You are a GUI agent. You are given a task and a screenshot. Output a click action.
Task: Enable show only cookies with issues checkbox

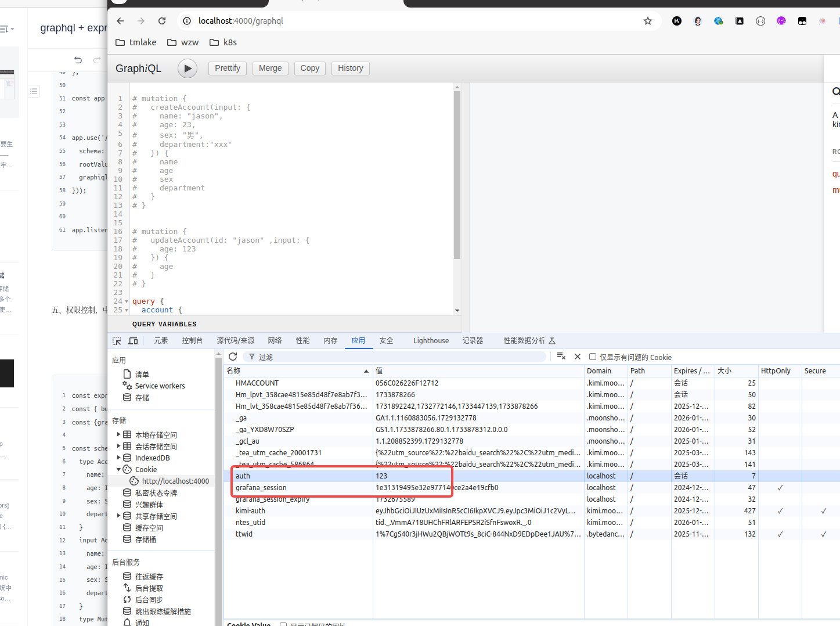(x=593, y=357)
